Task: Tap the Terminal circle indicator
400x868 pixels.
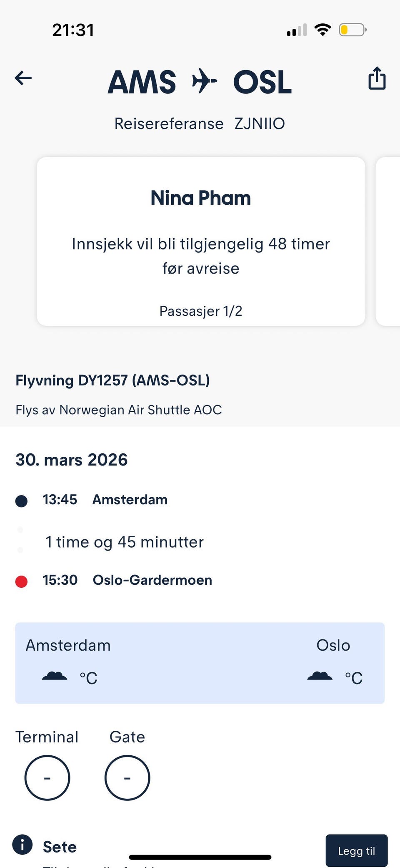Action: (x=47, y=777)
